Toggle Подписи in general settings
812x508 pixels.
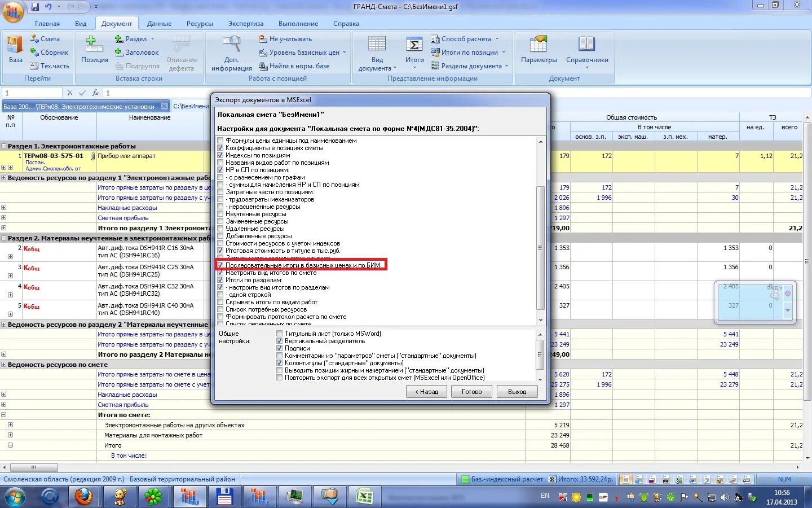[279, 348]
